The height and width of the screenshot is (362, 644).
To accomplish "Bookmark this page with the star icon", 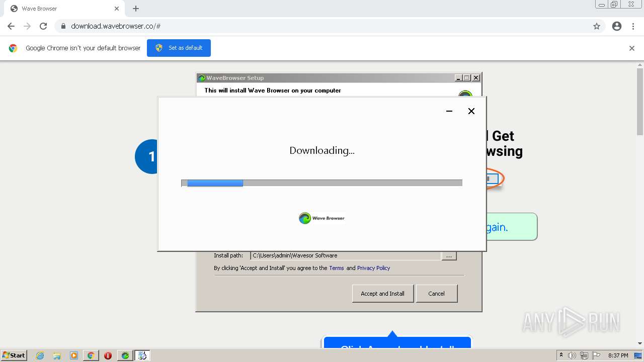I will [x=597, y=26].
